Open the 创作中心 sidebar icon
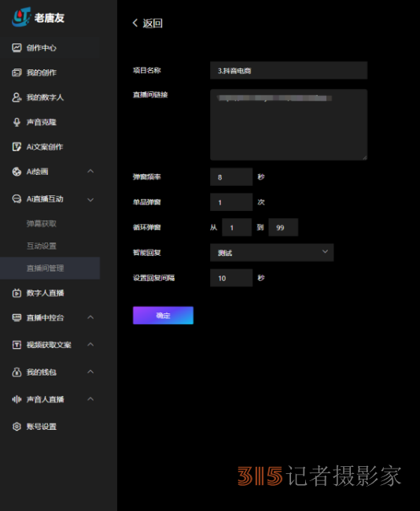 tap(17, 47)
